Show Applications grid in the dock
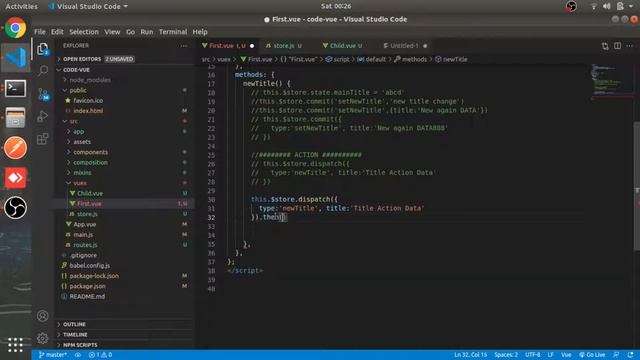The width and height of the screenshot is (640, 360). (x=16, y=345)
